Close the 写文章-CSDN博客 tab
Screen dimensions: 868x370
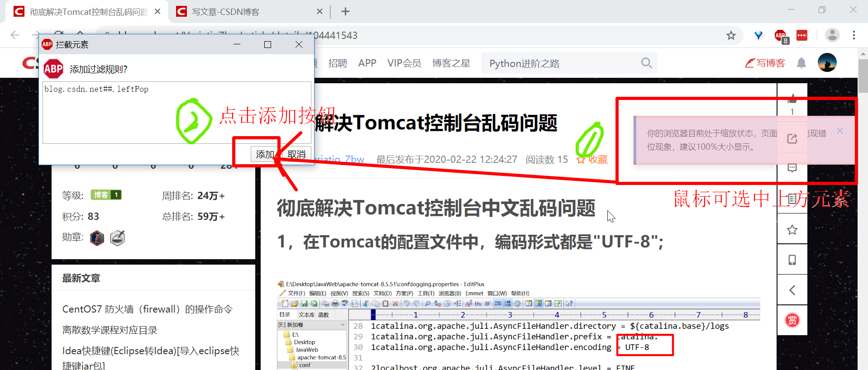[x=320, y=11]
